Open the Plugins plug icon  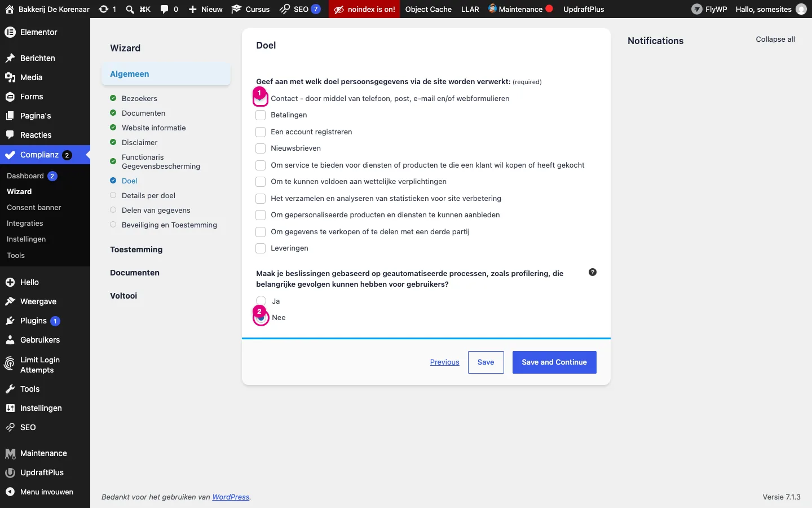click(10, 321)
